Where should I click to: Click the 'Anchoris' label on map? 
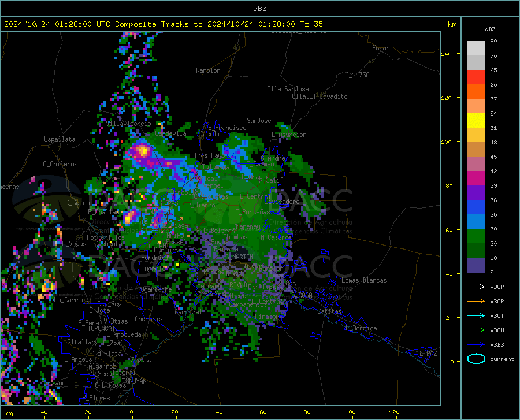[148, 319]
